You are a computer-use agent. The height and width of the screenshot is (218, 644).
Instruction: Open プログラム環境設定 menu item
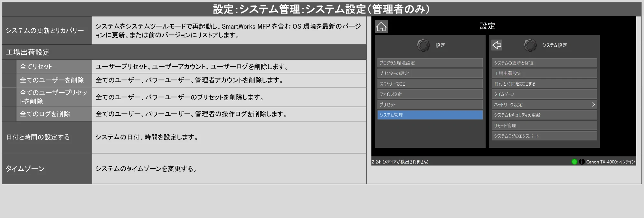pos(430,63)
